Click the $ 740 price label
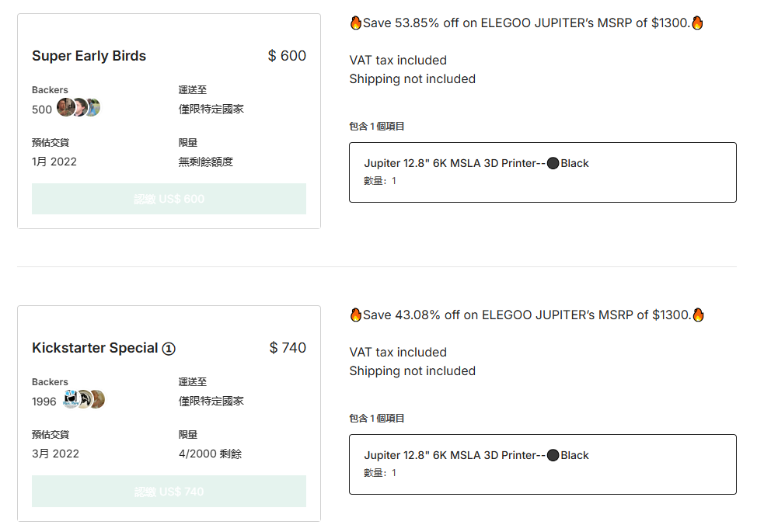The width and height of the screenshot is (771, 532). click(288, 348)
